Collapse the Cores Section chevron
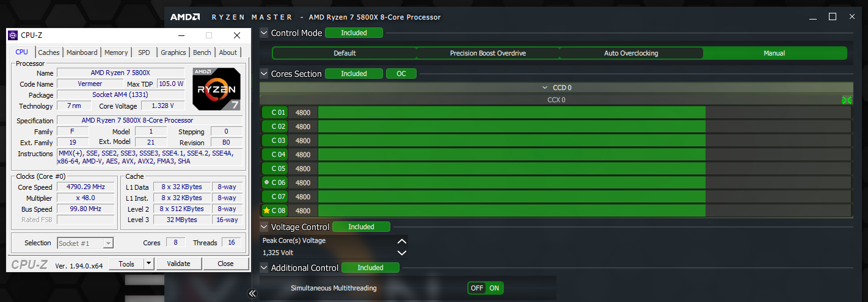868x302 pixels. (x=264, y=74)
